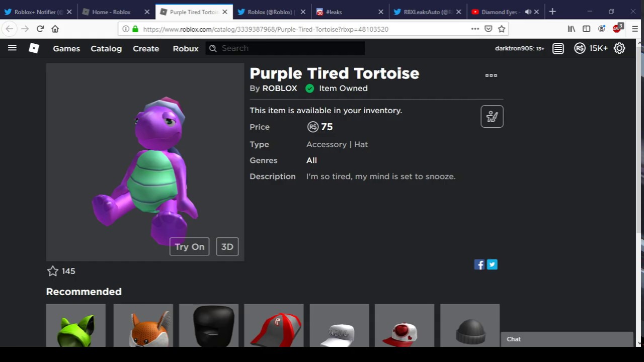Open the white cap recommended item

point(340,325)
